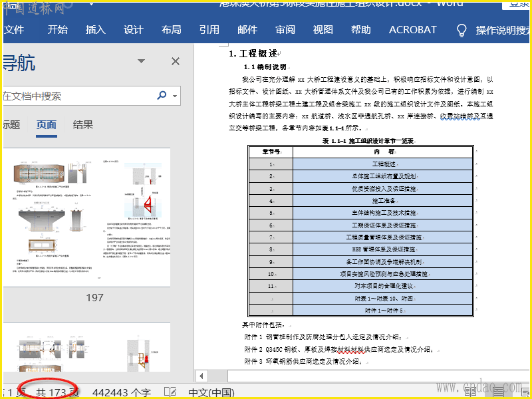Click table cell HSE 管理体系及保证措施

pyautogui.click(x=383, y=249)
